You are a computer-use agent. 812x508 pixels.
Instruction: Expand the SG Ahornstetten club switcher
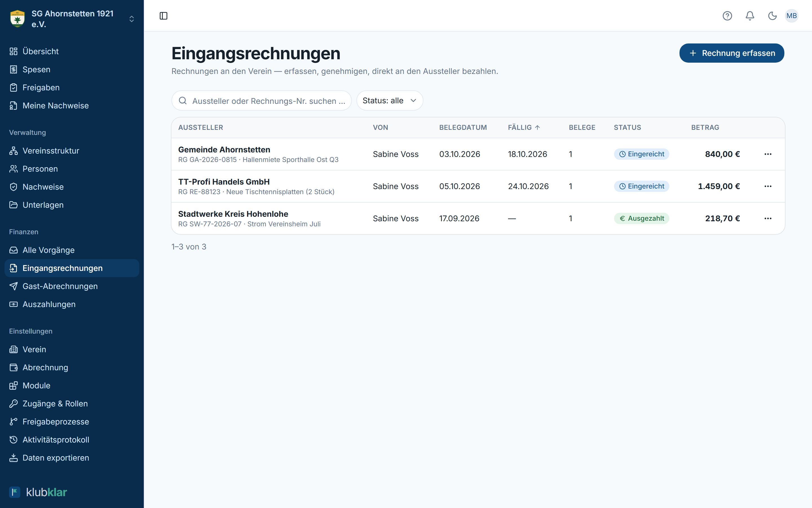72,19
